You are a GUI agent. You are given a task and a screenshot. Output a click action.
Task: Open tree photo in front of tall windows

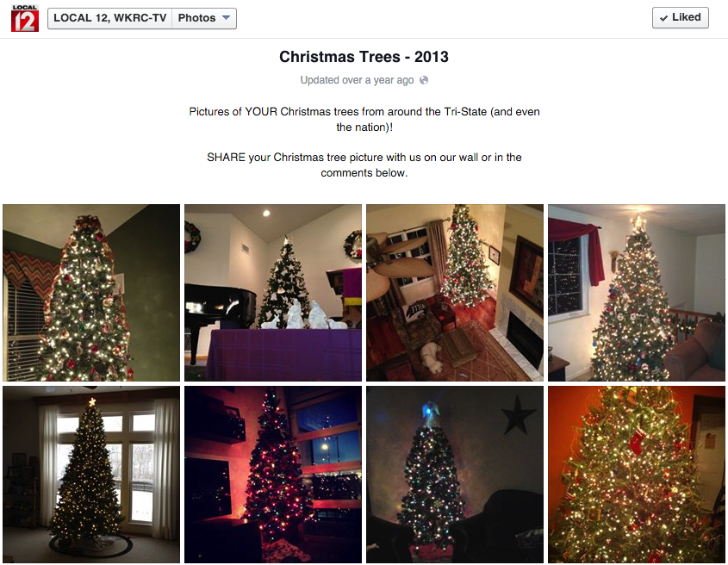tap(91, 475)
